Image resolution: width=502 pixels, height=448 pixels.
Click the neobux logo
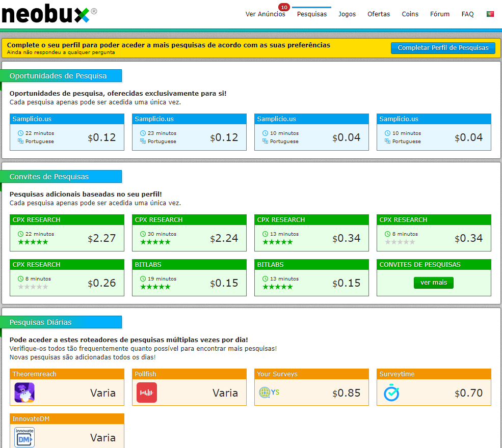coord(49,14)
